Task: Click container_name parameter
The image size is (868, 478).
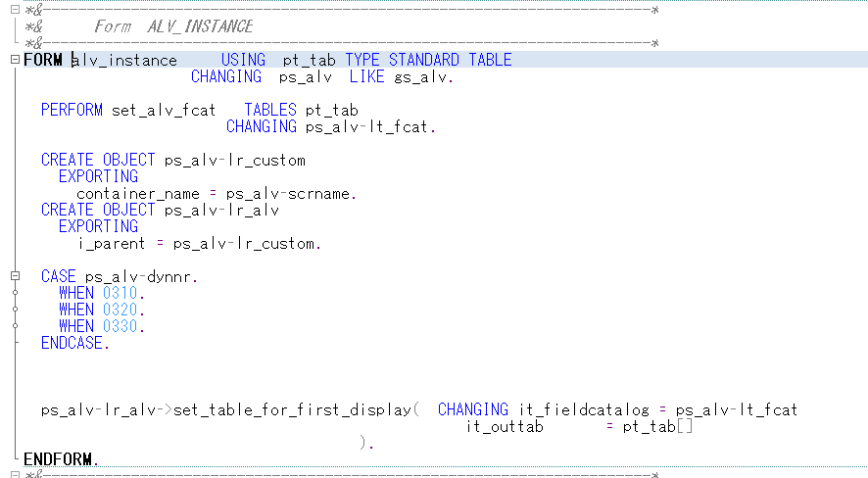Action: [138, 194]
